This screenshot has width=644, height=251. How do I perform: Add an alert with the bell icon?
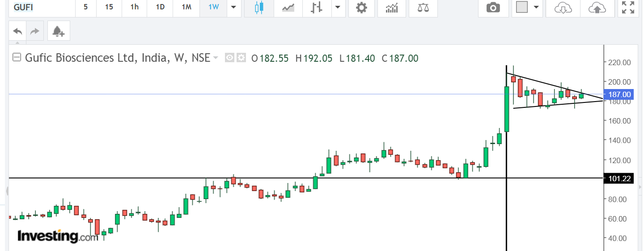tap(59, 31)
